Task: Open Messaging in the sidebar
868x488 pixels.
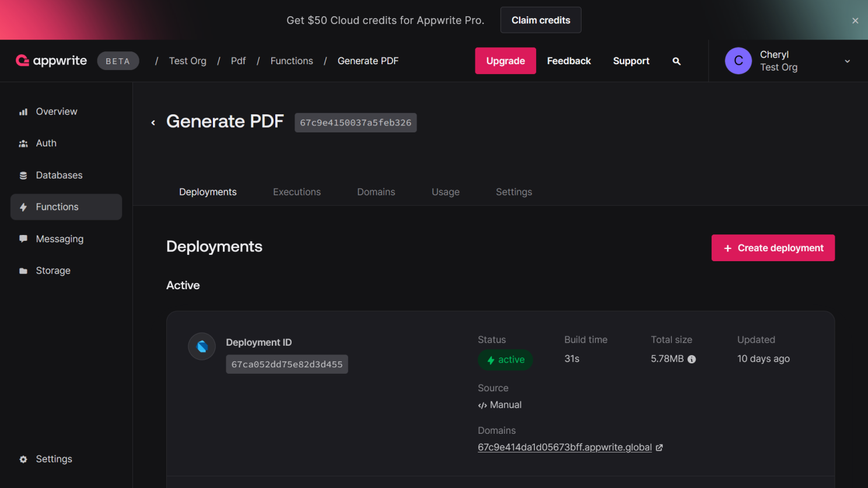Action: (60, 239)
